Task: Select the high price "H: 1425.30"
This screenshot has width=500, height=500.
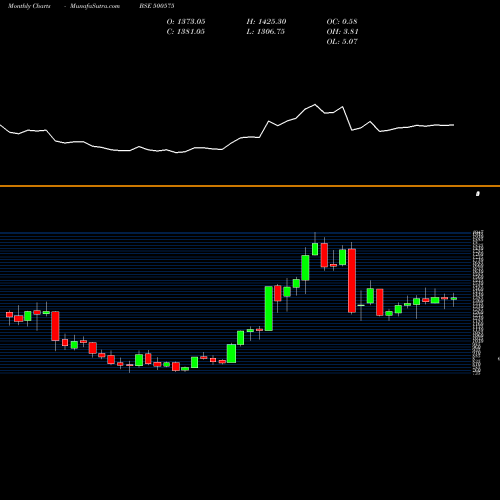Action: 266,22
